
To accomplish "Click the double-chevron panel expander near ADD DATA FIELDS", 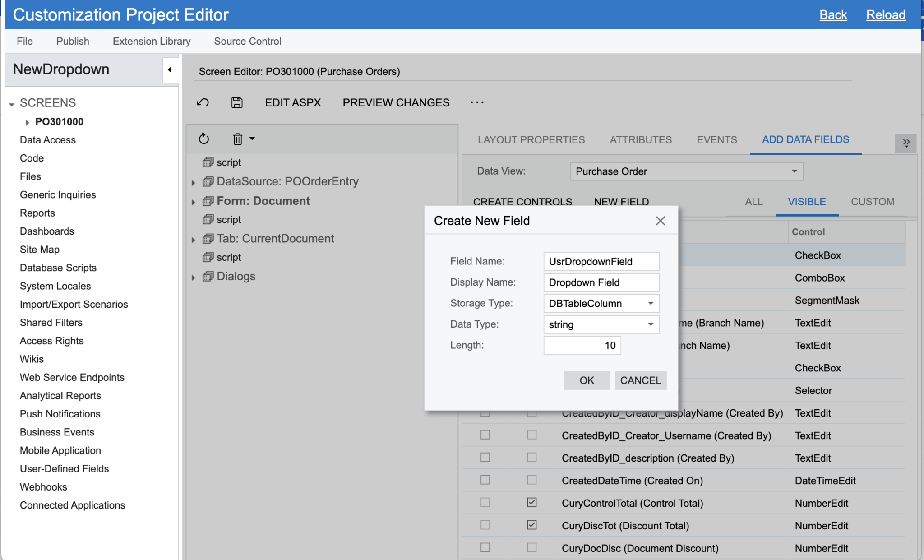I will coord(906,143).
